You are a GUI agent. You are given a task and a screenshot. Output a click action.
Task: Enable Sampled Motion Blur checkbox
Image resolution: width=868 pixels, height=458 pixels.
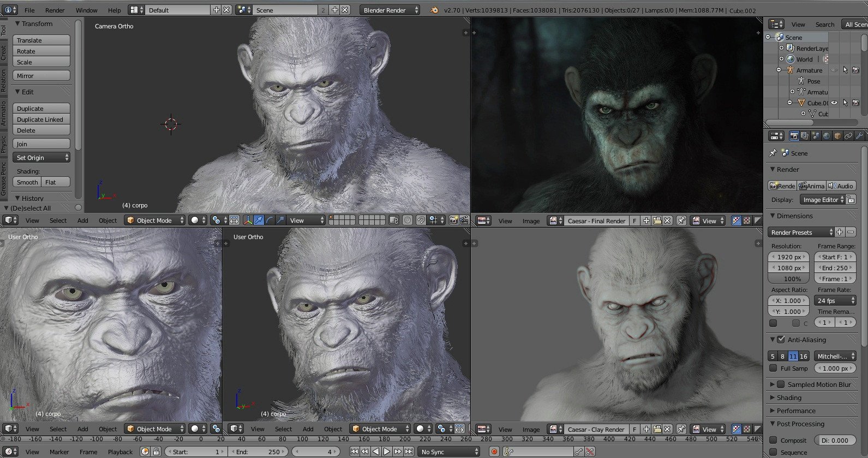click(x=781, y=384)
